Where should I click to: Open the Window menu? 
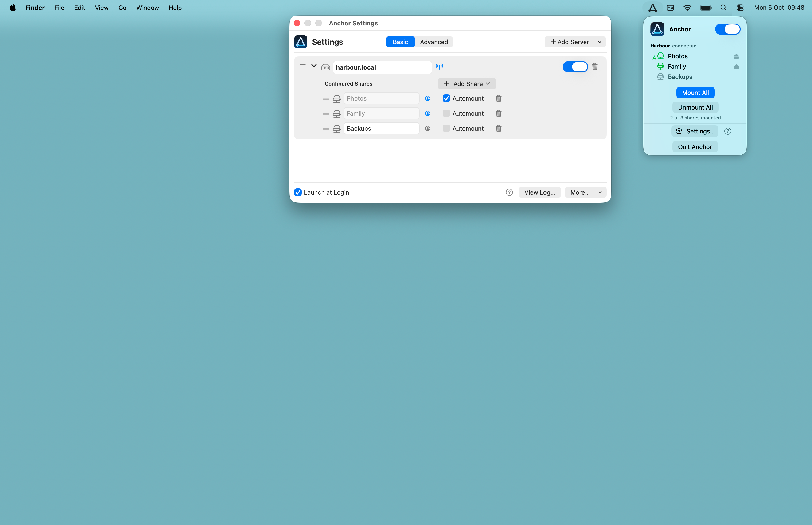pos(147,8)
